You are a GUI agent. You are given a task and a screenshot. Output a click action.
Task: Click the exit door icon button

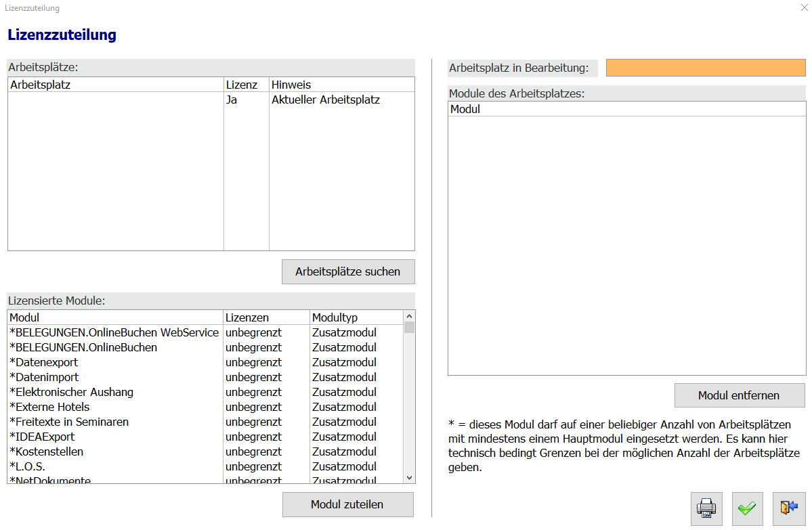788,508
